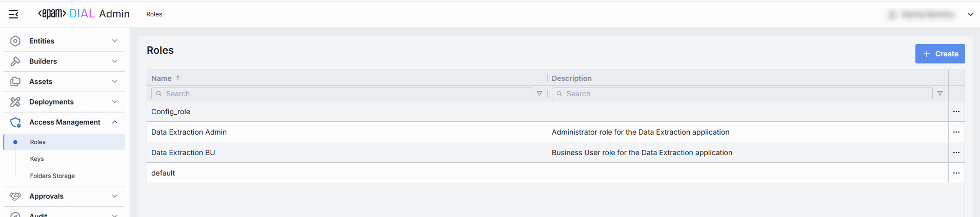Open the Description column filter icon

(x=940, y=94)
